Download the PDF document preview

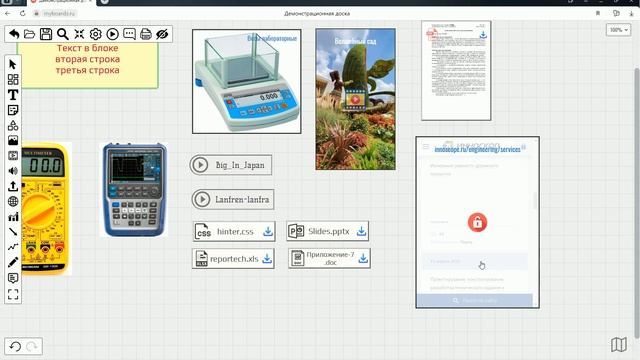click(x=483, y=34)
